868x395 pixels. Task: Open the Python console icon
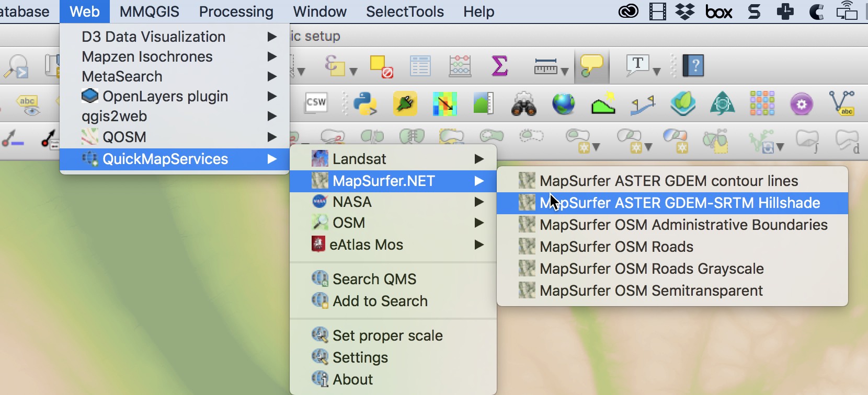coord(366,103)
